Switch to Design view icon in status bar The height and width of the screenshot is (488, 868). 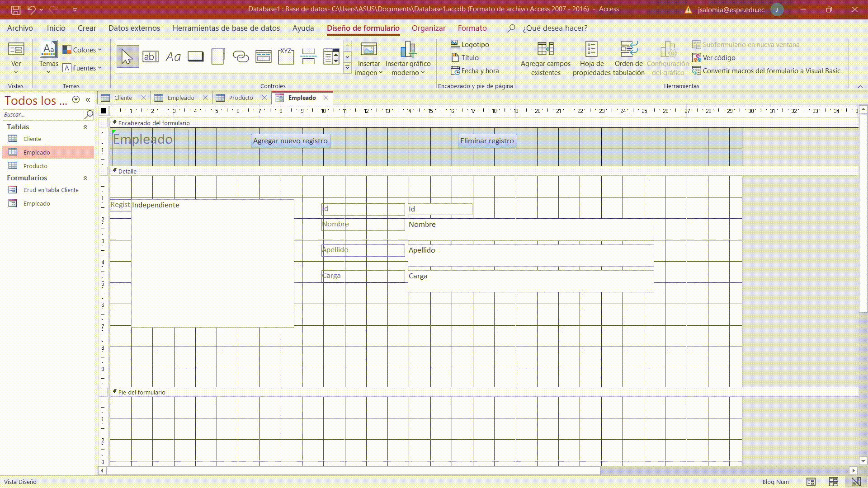pos(856,482)
